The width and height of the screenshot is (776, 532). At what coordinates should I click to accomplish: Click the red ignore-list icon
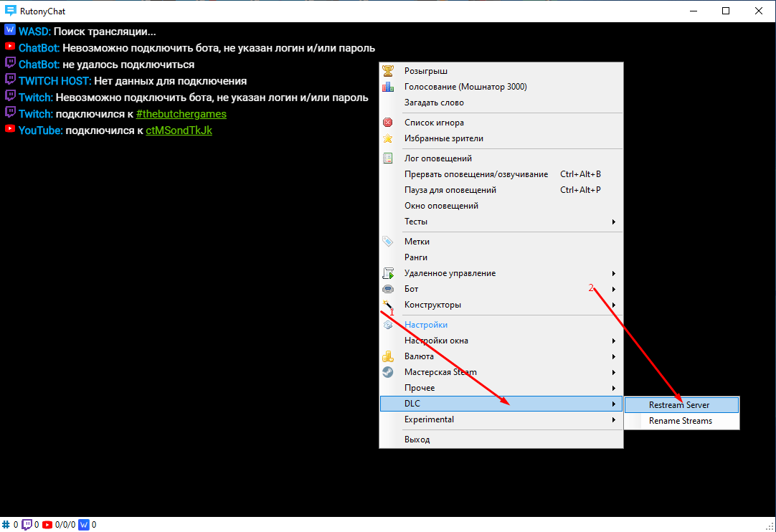coord(388,122)
